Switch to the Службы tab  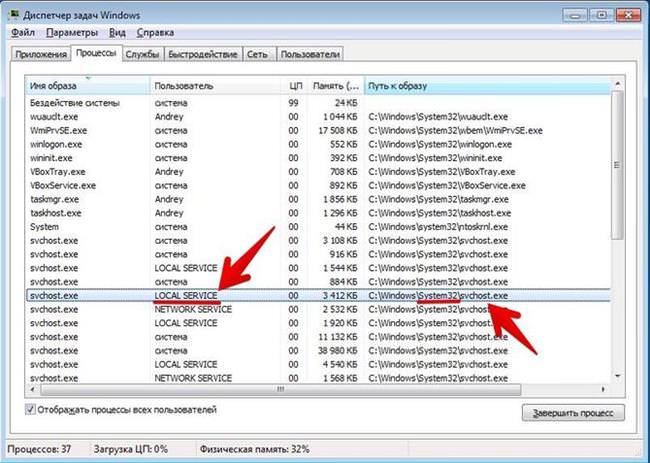click(x=143, y=54)
